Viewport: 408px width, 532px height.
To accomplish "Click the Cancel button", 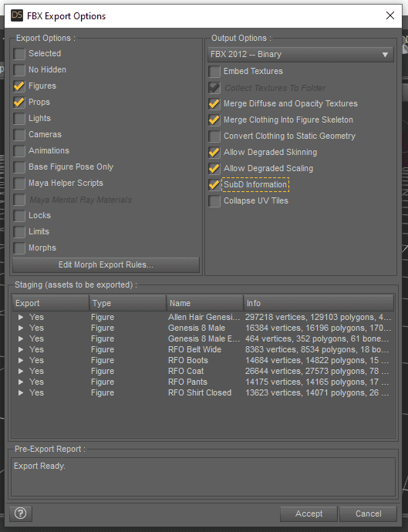I will (369, 513).
